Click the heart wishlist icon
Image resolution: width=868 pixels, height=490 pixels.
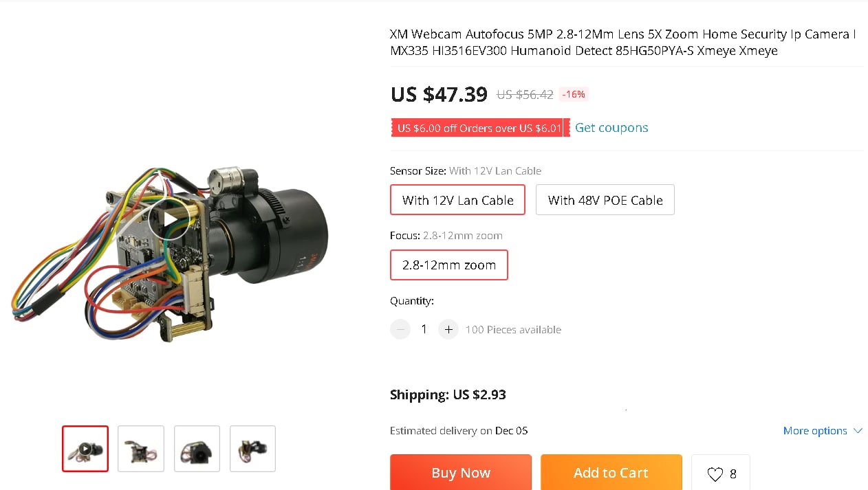pos(715,474)
